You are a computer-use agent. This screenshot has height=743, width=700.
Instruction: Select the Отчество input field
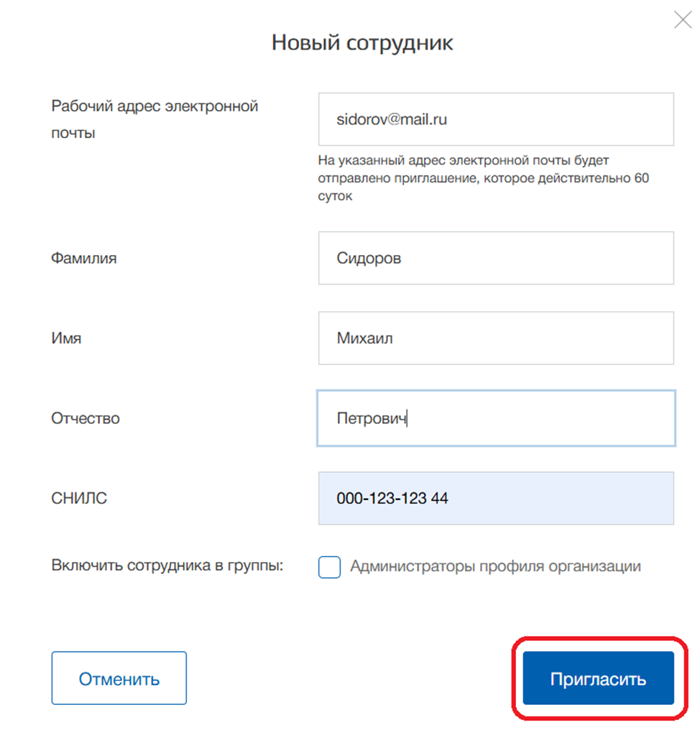pyautogui.click(x=496, y=418)
